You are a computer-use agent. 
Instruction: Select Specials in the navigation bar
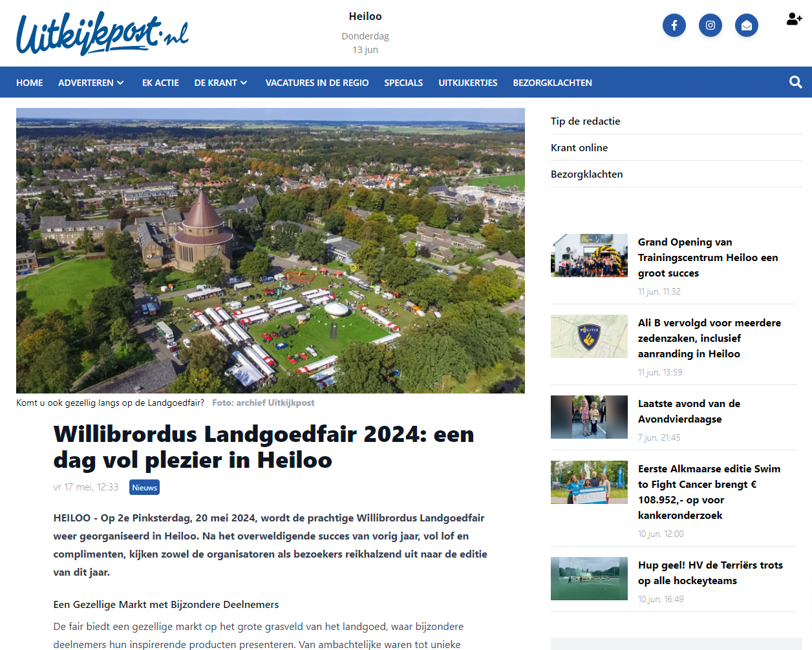pos(403,83)
